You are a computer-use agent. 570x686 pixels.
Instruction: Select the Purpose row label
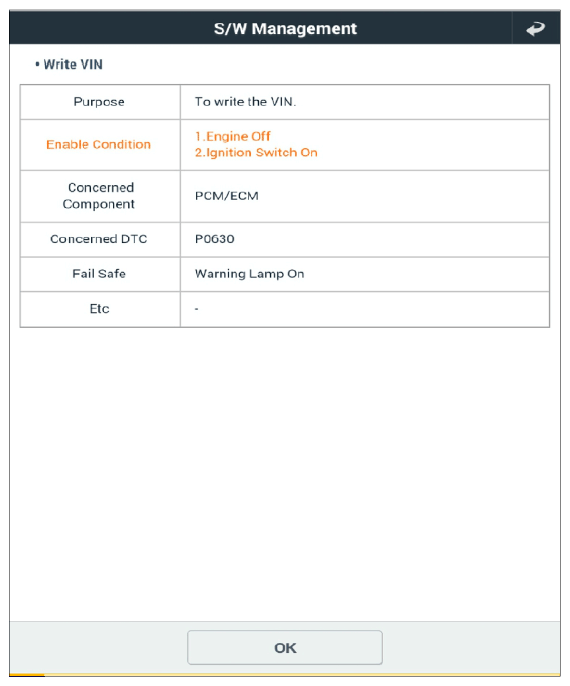[99, 102]
